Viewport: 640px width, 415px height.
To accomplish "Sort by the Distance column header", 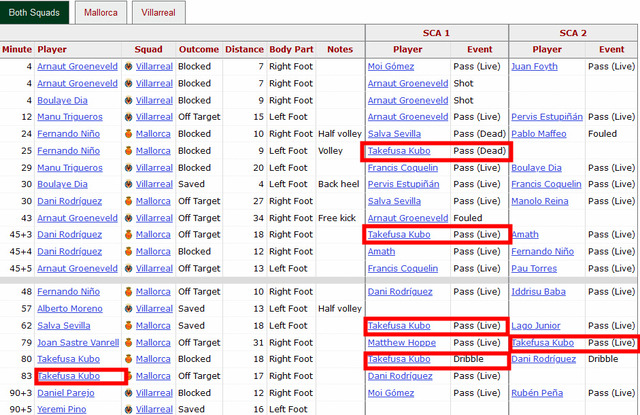I will click(244, 49).
